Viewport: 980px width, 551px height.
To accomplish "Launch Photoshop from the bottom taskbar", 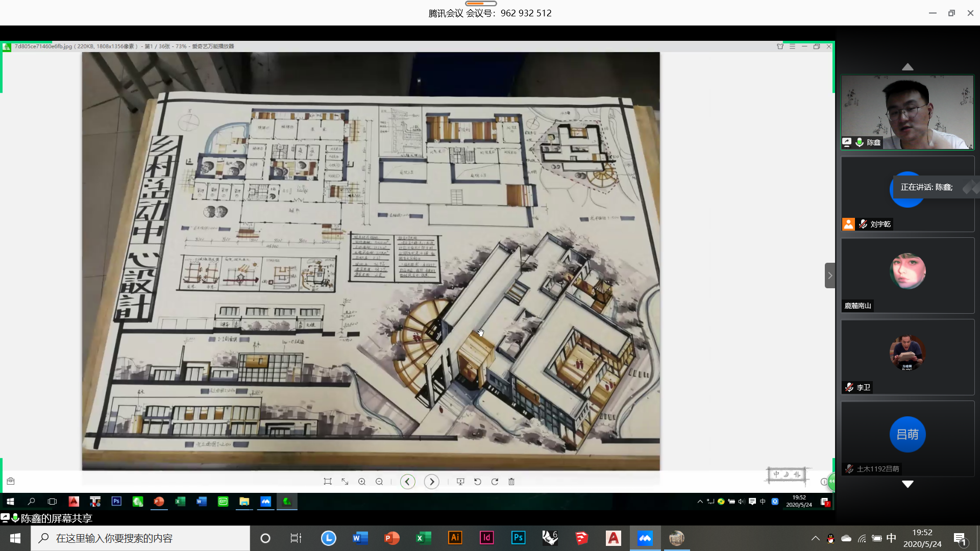I will click(518, 538).
